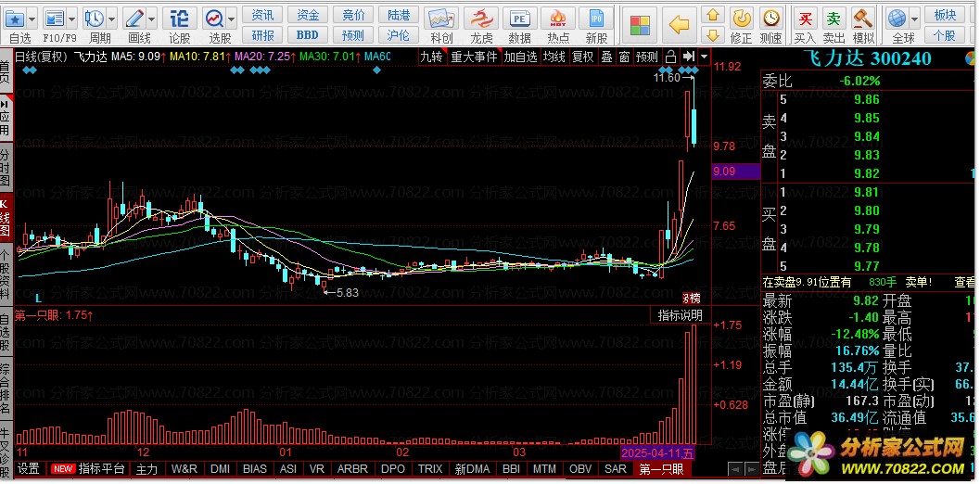Viewport: 980px width, 484px height.
Task: Expand the 画线 drawing dropdown arrow
Action: pyautogui.click(x=152, y=18)
